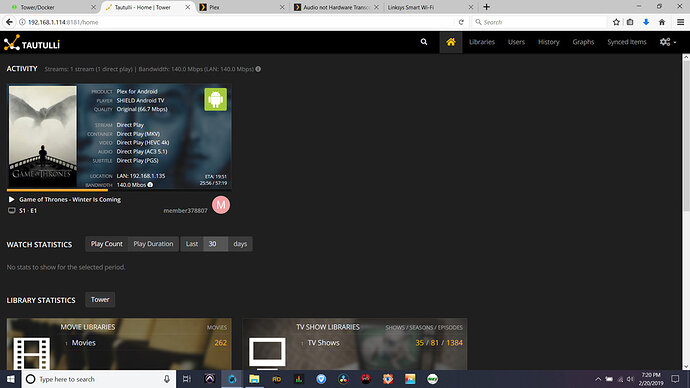Open browser downloads arrow icon
Viewport: 690px width, 388px height.
pos(646,22)
